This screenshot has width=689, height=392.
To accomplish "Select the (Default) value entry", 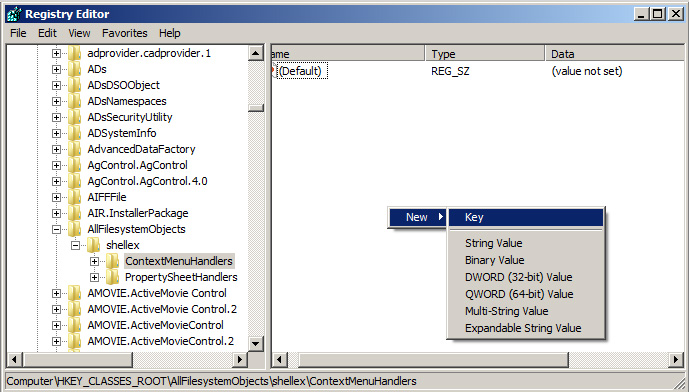I will click(302, 71).
